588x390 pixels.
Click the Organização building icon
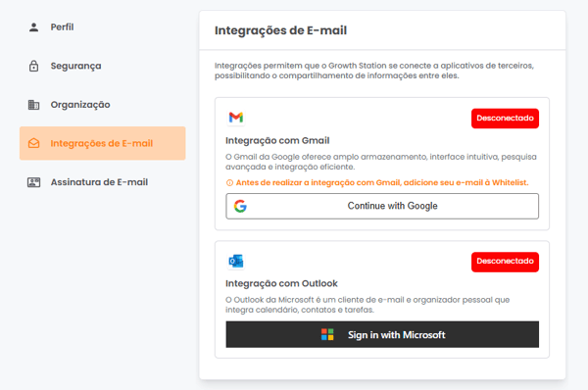[x=33, y=105]
